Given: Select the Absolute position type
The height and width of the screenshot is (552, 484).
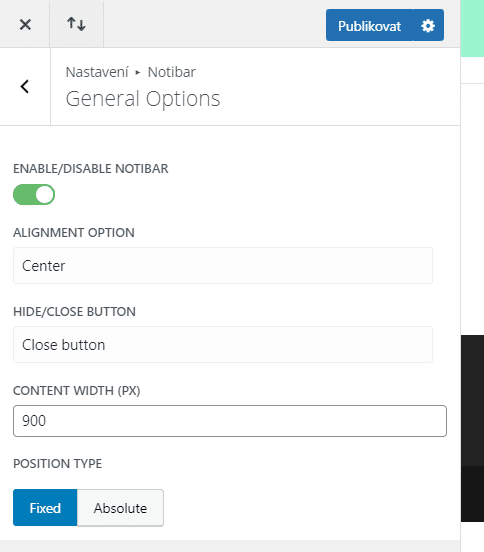Looking at the screenshot, I should pyautogui.click(x=120, y=508).
